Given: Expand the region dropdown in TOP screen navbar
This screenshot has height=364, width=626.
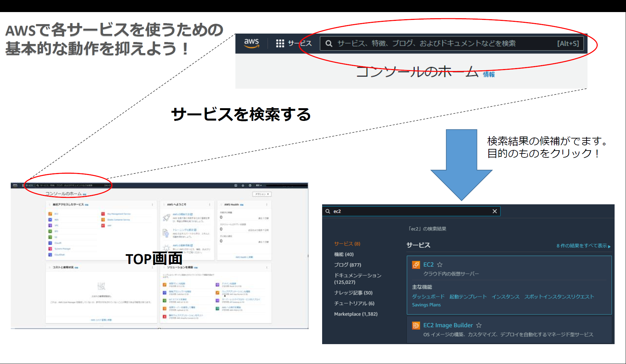Looking at the screenshot, I should (x=259, y=185).
